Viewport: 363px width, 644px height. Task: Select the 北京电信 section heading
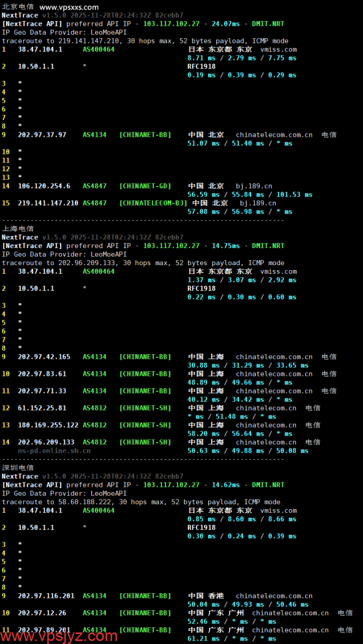point(18,7)
